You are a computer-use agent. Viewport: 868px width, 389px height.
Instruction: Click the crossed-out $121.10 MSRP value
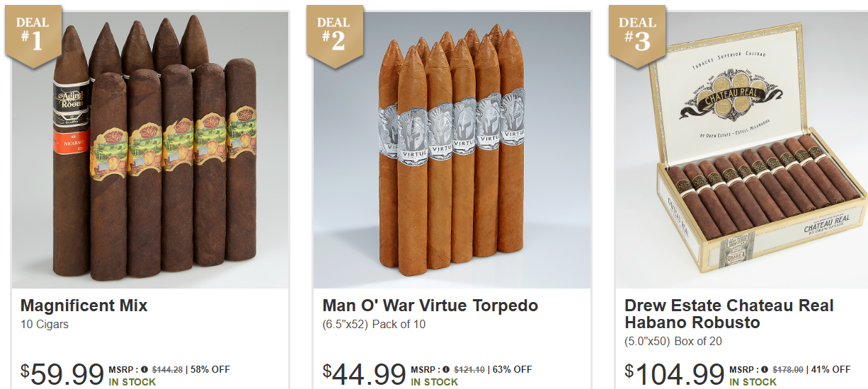tap(469, 369)
